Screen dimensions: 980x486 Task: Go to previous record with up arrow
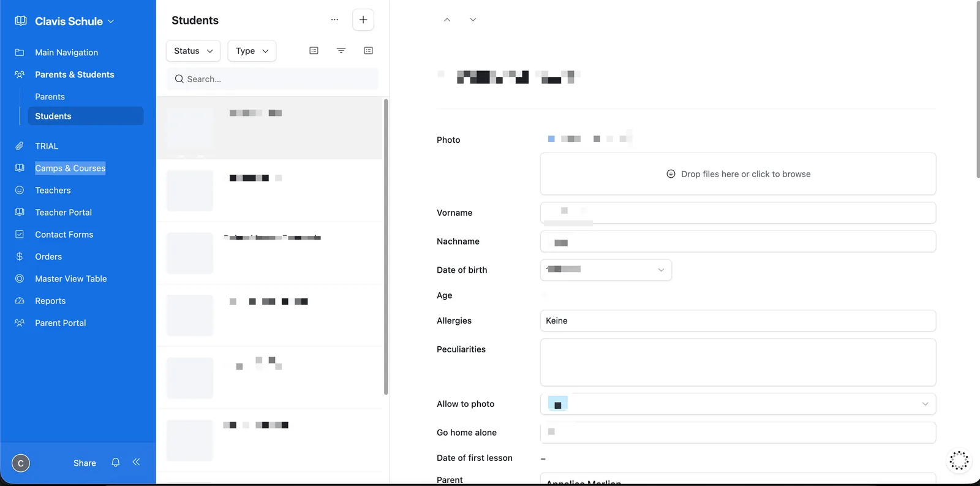(447, 20)
